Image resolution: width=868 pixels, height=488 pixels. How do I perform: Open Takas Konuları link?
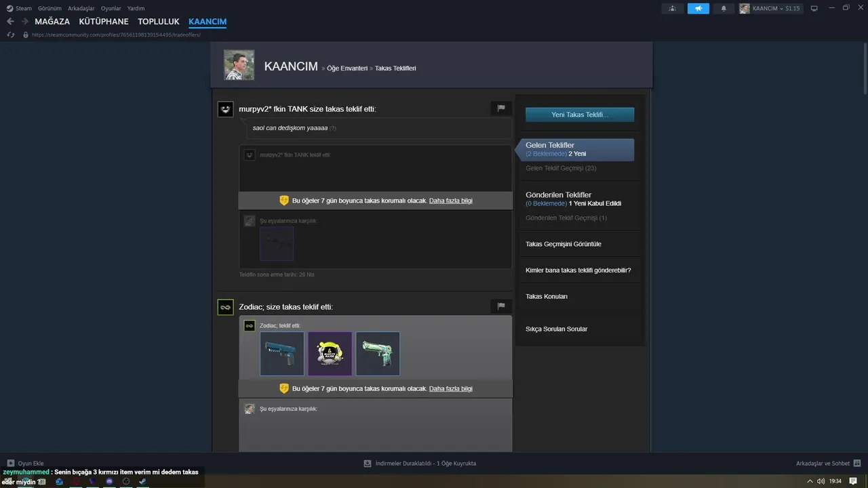coord(547,296)
